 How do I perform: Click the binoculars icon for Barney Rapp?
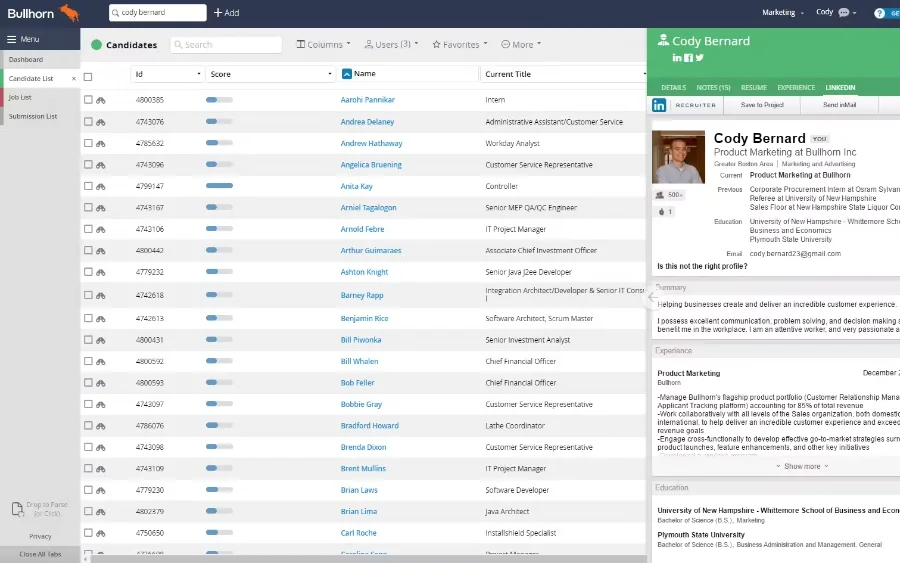point(101,295)
